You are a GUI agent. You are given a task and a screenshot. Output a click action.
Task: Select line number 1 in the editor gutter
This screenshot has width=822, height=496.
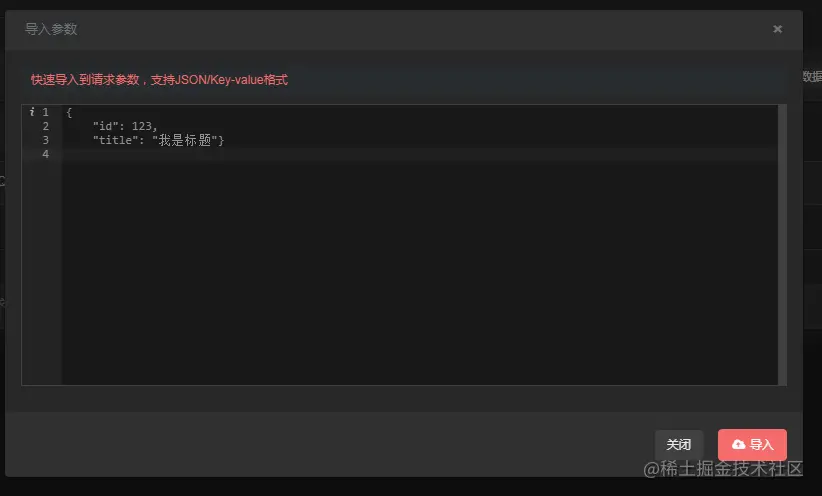(x=46, y=112)
